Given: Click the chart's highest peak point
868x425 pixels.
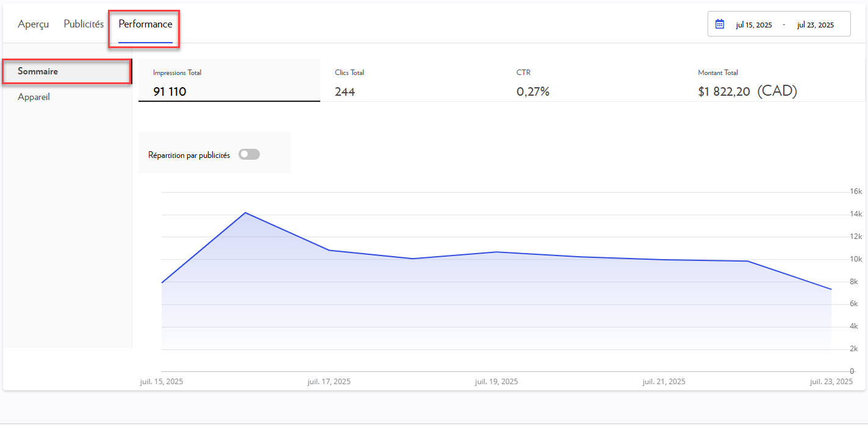Looking at the screenshot, I should (x=245, y=213).
